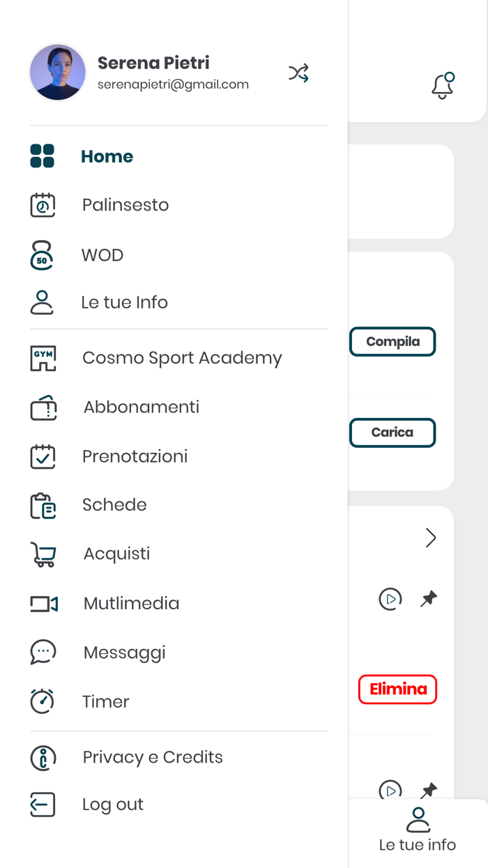Image resolution: width=488 pixels, height=868 pixels.
Task: Open the Abbonamenti subscription card icon
Action: pos(43,407)
